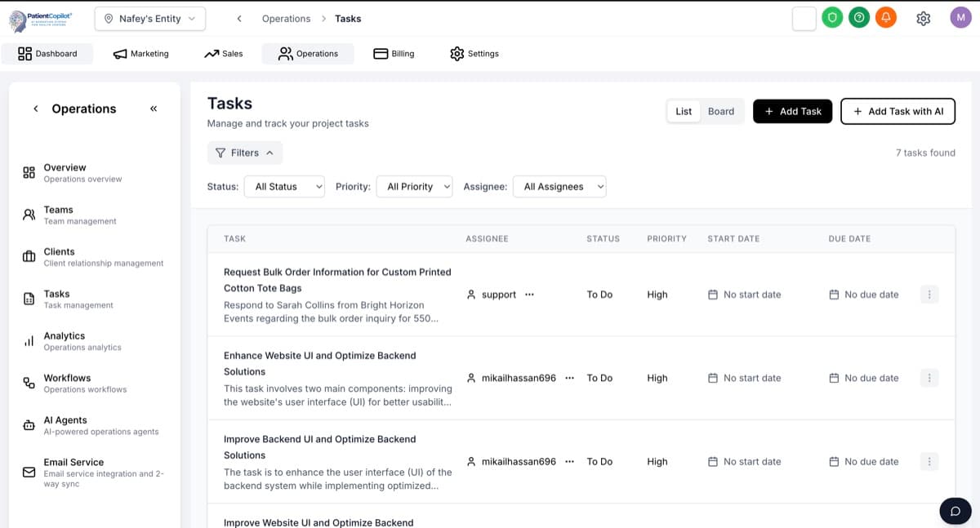Click 'No due date' for Improve Backend UI task

[871, 461]
